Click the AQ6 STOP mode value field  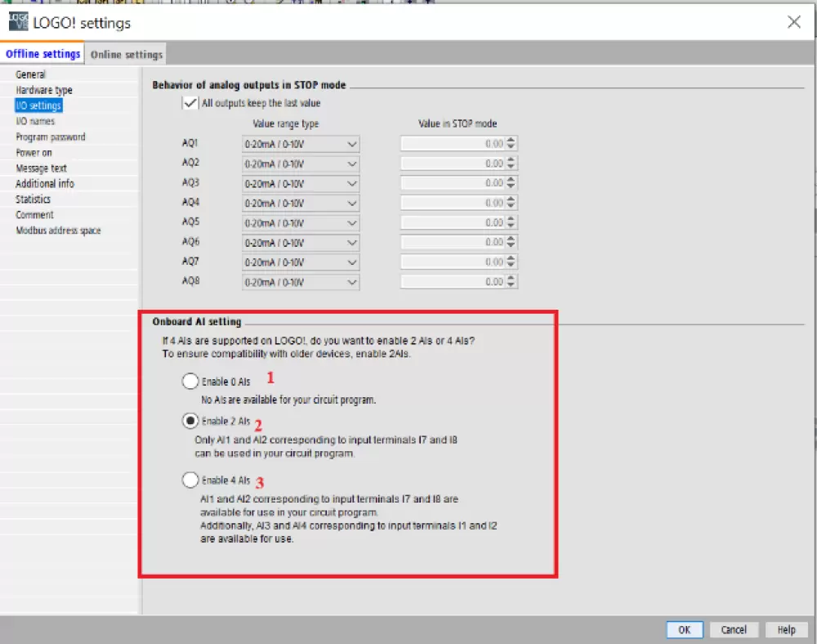(453, 242)
